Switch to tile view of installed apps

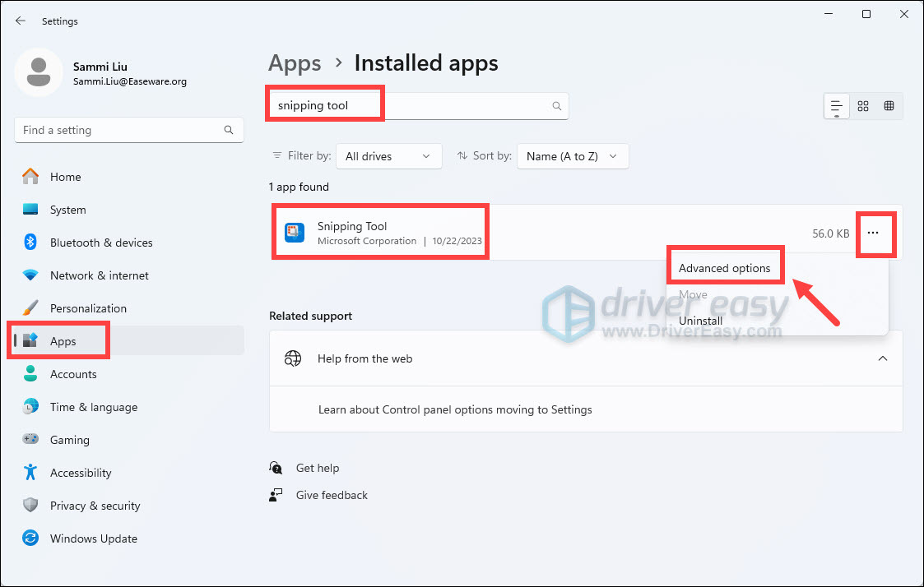tap(863, 105)
